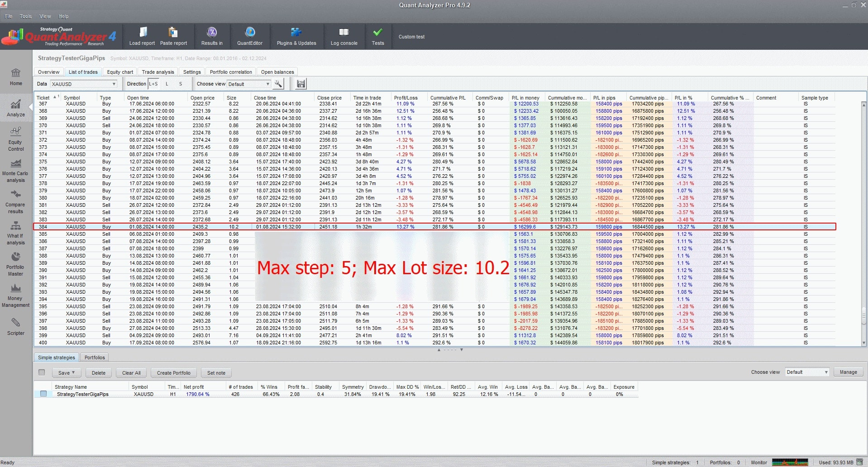Viewport: 868px width, 467px height.
Task: Open Compare results section
Action: click(x=16, y=201)
